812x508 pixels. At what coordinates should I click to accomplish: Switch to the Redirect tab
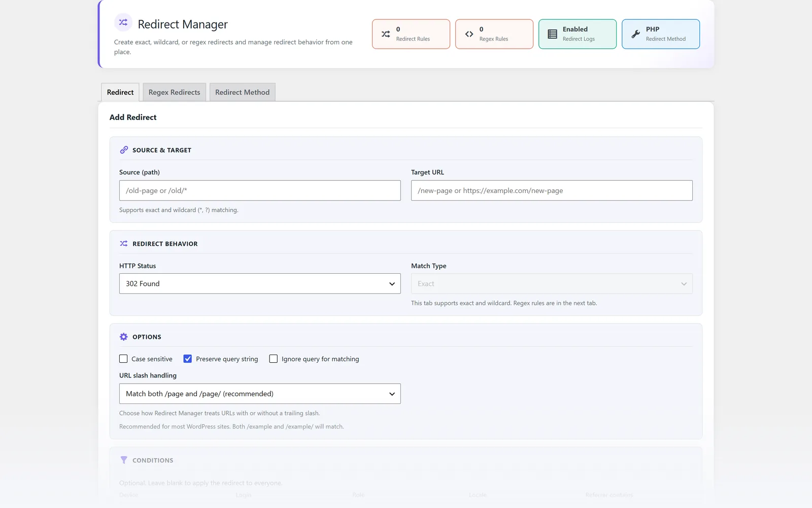coord(120,92)
